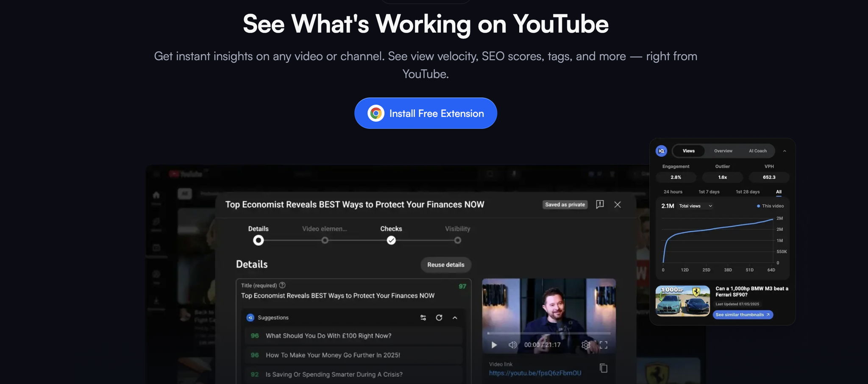Open video preview settings gear

click(586, 345)
